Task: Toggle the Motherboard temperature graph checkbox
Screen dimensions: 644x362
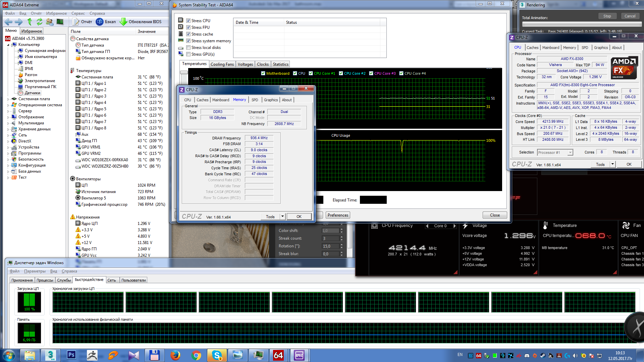Action: point(263,73)
